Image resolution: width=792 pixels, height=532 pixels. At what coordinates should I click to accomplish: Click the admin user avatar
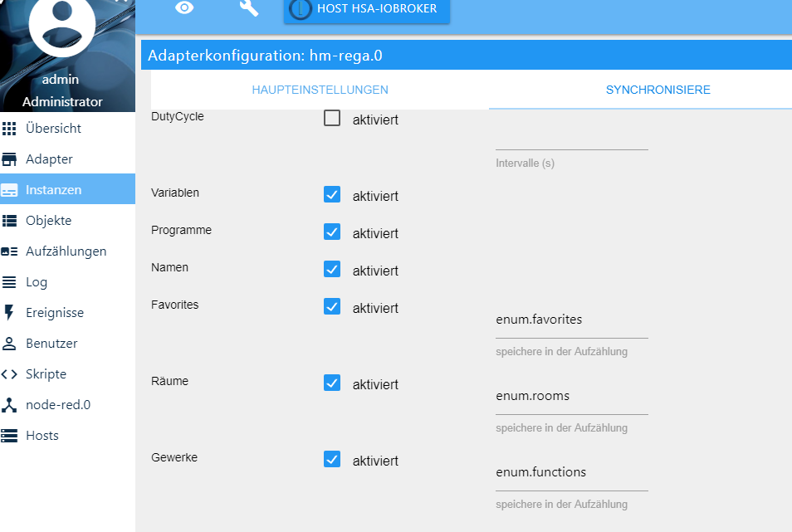coord(61,25)
